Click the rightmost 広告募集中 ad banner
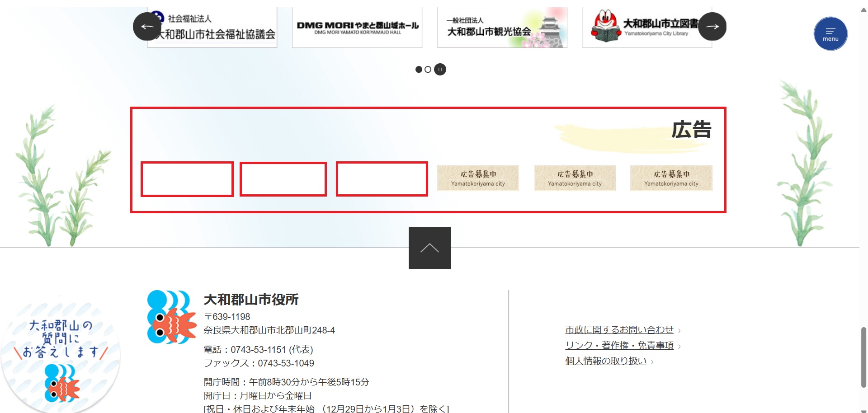The width and height of the screenshot is (868, 413). coord(671,178)
